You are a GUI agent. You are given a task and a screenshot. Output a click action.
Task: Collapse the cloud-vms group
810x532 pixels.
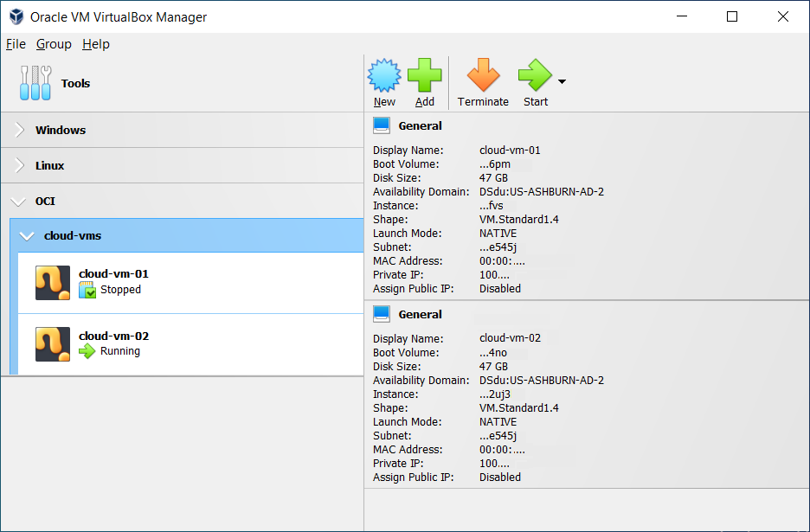click(26, 234)
